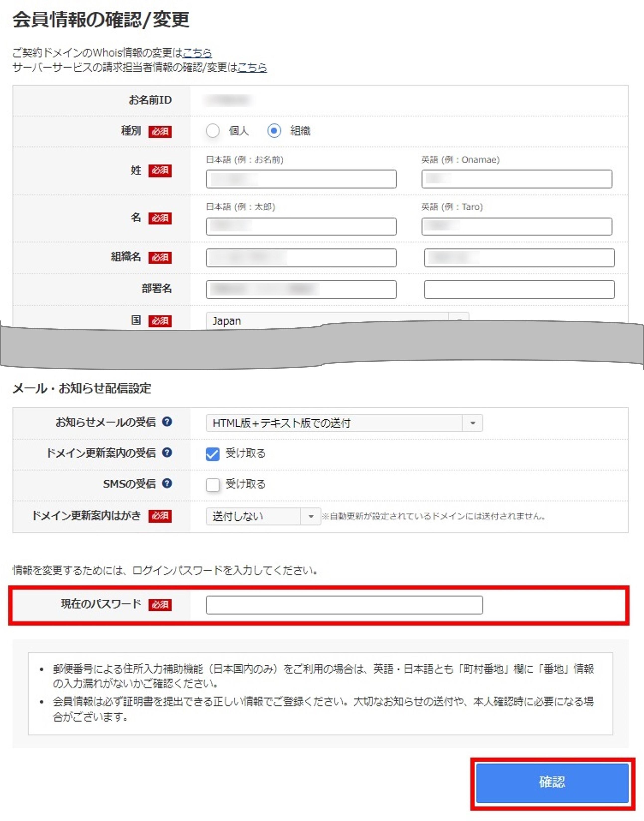
Task: Click こちら link for Whois information change
Action: pos(197,53)
